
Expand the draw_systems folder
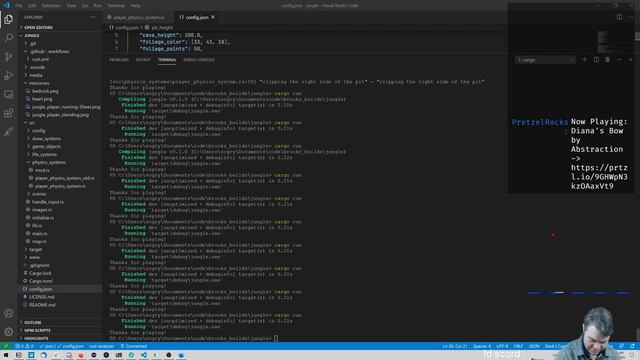(46, 138)
